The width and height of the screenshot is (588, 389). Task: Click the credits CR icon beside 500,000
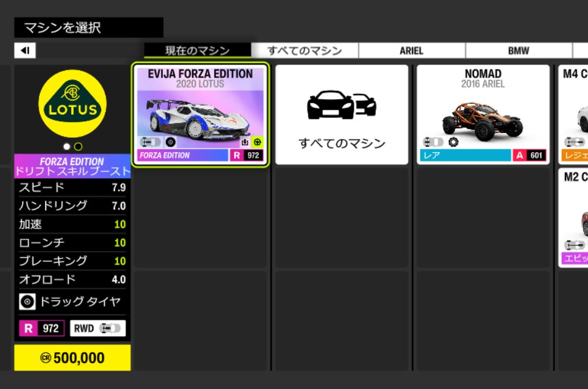click(x=46, y=358)
